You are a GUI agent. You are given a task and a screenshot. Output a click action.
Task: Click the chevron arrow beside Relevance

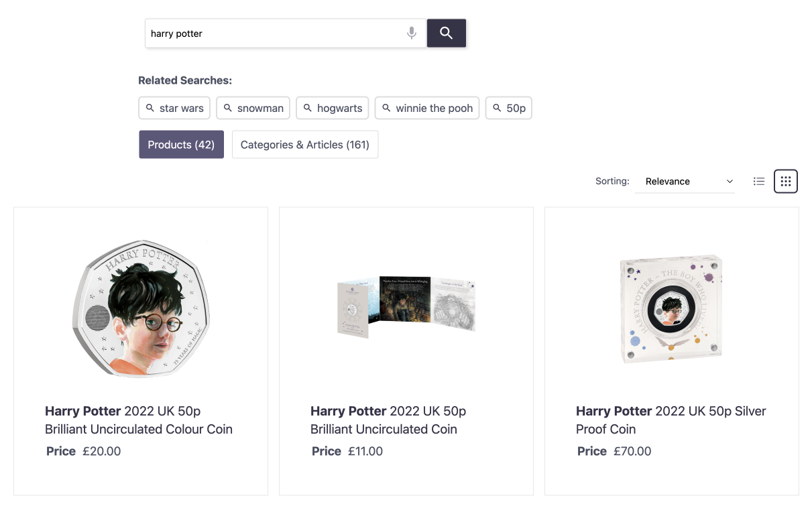730,182
